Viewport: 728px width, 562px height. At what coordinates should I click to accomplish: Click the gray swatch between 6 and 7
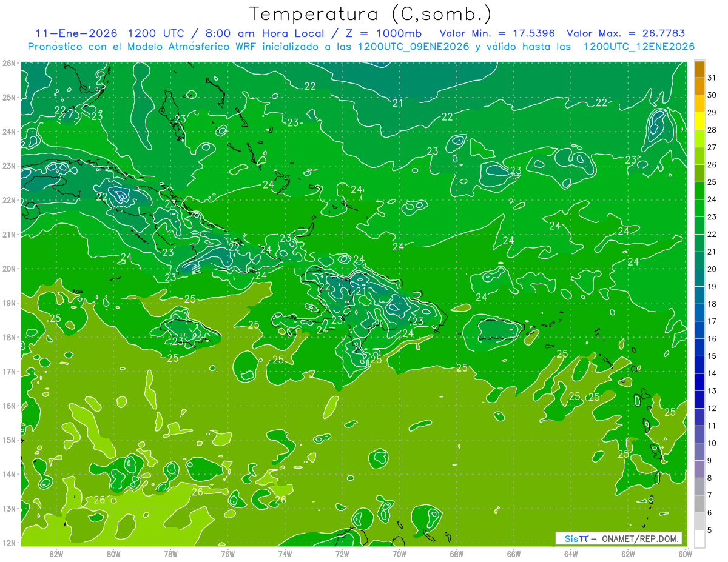[699, 504]
